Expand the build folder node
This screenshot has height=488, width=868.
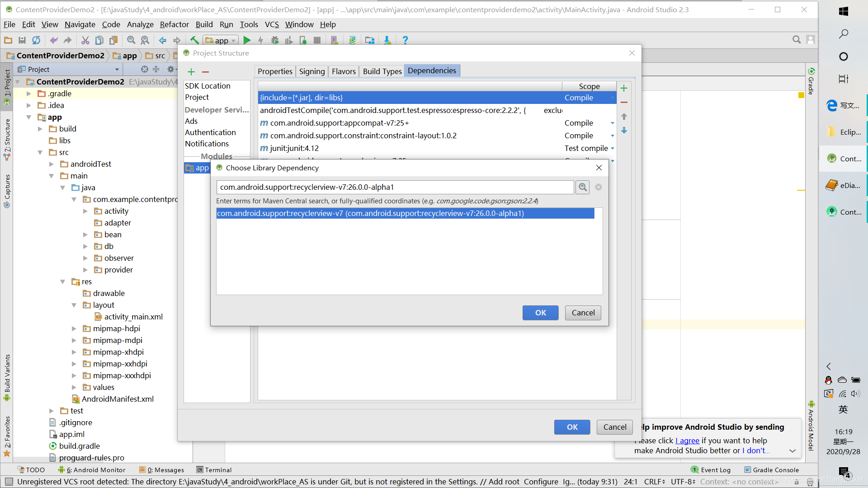[40, 129]
